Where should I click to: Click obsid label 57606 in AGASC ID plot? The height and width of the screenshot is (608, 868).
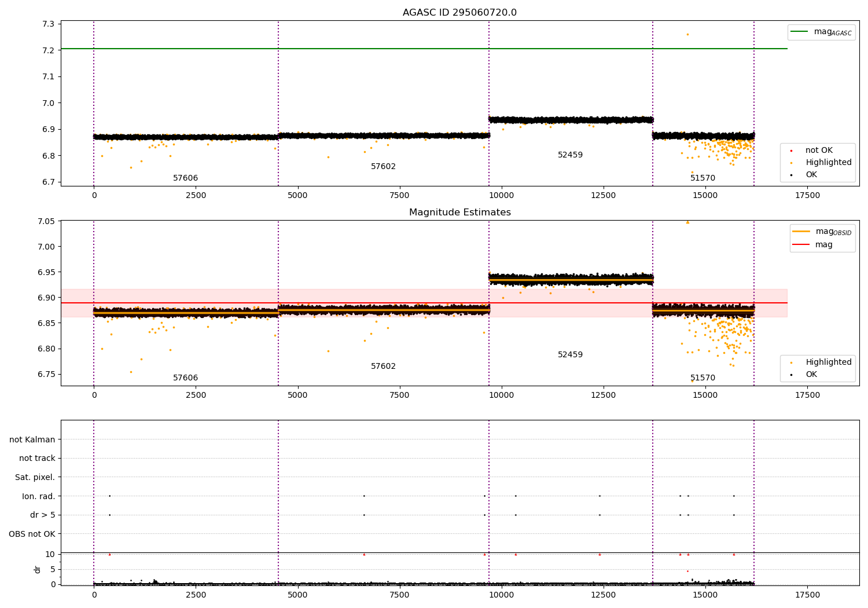click(x=185, y=178)
